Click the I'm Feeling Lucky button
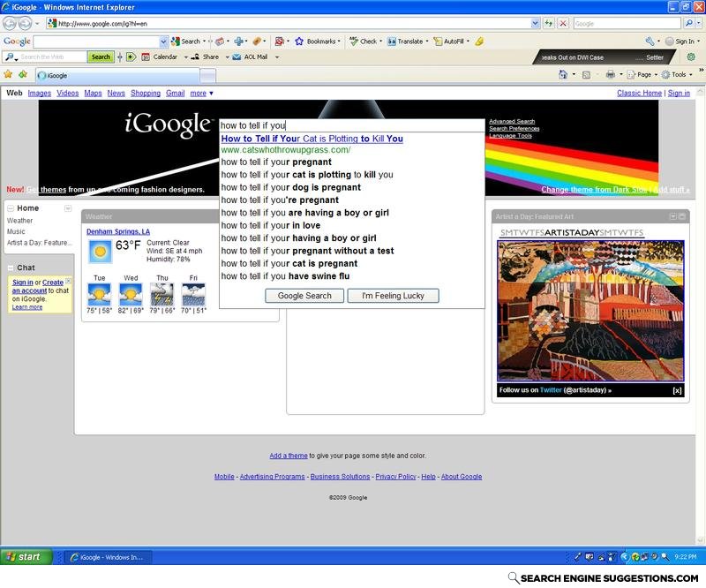Viewport: 706px width, 588px height. pyautogui.click(x=393, y=296)
